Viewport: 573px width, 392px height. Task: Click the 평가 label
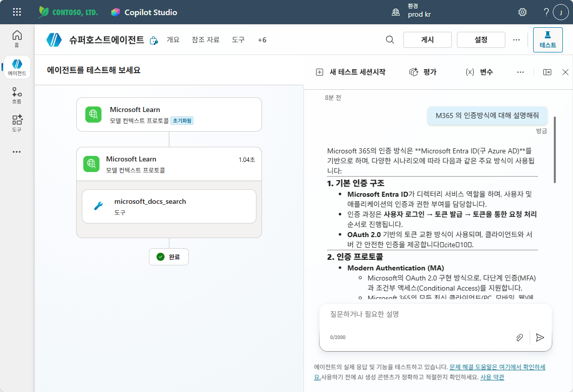pos(430,72)
